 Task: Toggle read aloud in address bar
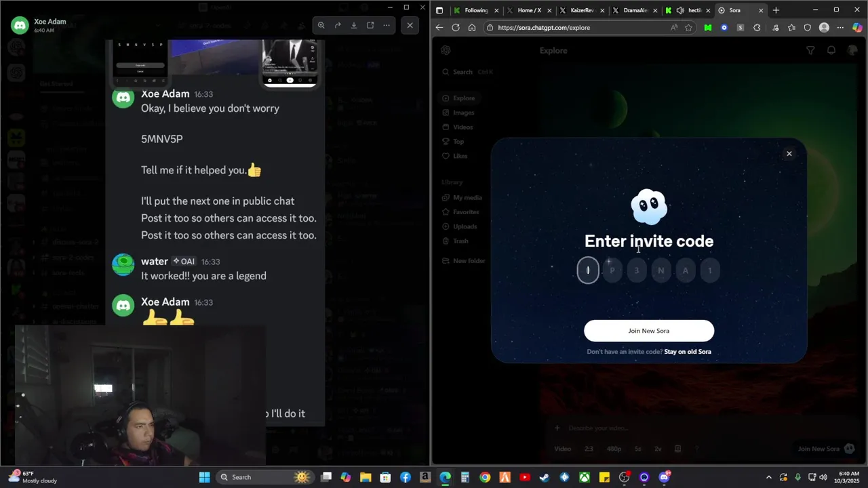click(673, 28)
